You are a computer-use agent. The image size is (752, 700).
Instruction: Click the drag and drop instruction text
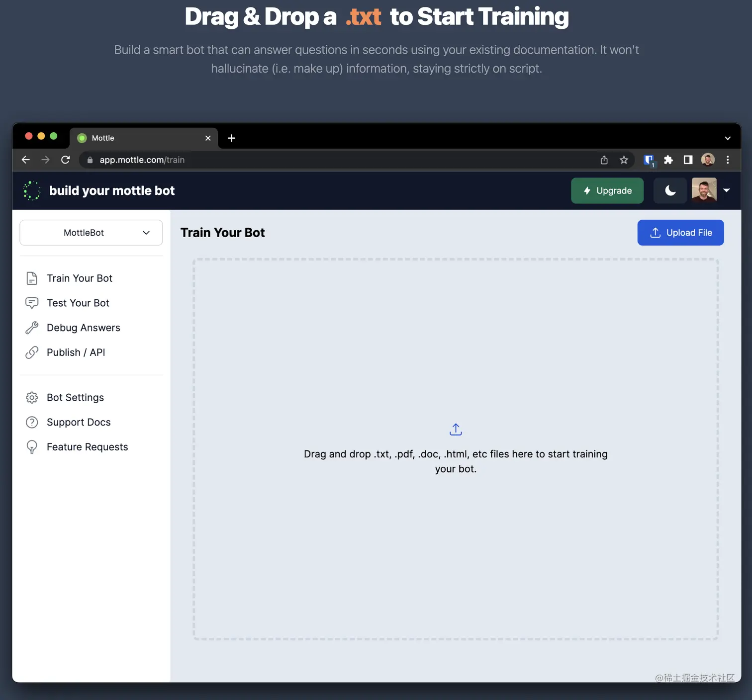[456, 461]
